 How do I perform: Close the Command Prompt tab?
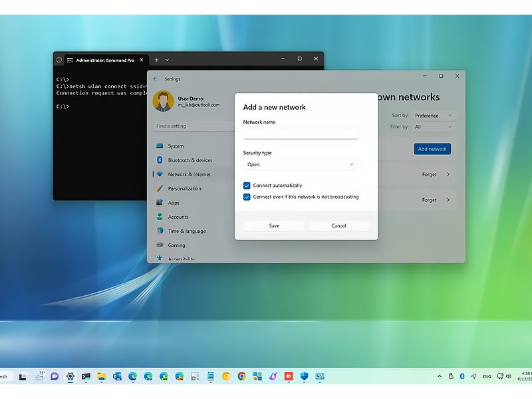coord(142,60)
